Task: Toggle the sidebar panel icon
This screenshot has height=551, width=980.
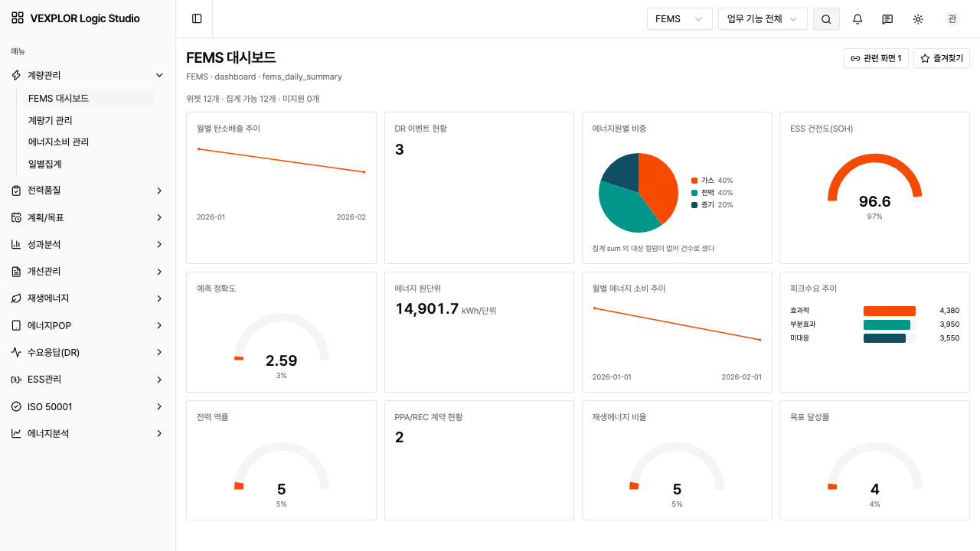Action: pyautogui.click(x=197, y=18)
